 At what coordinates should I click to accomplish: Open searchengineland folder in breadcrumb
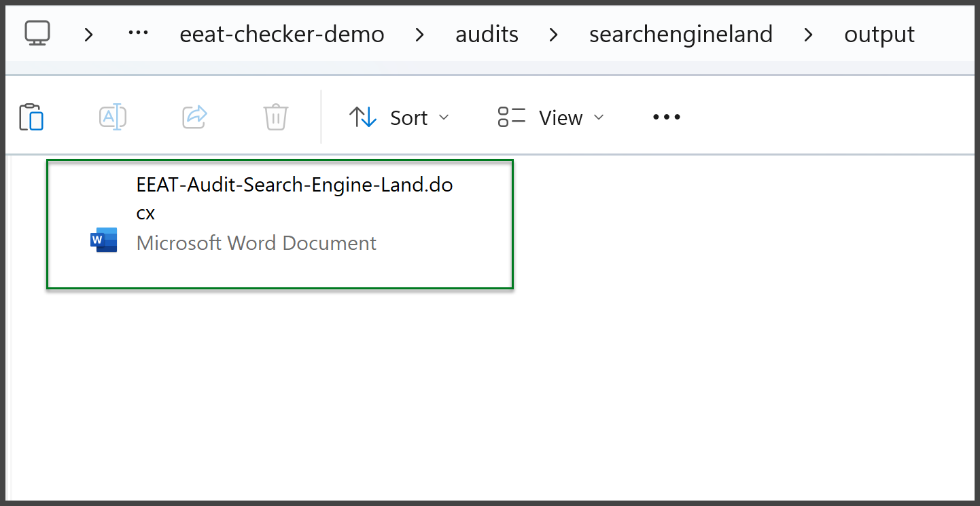[x=681, y=34]
